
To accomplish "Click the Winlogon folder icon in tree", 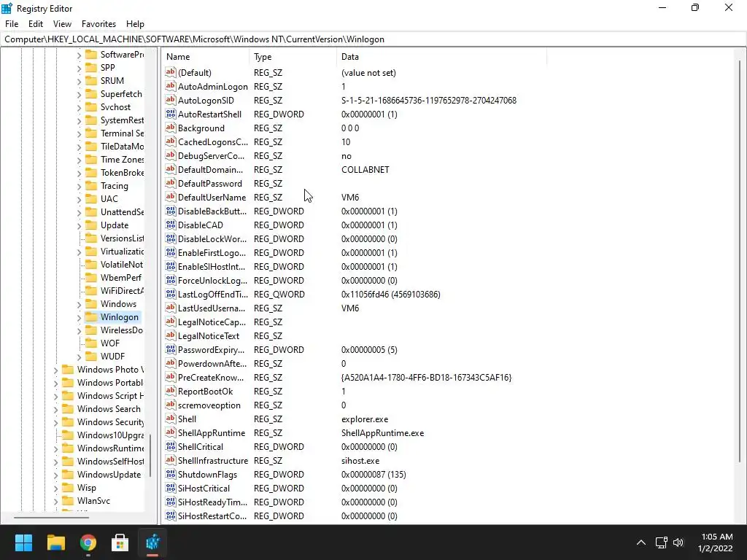I will click(x=91, y=317).
